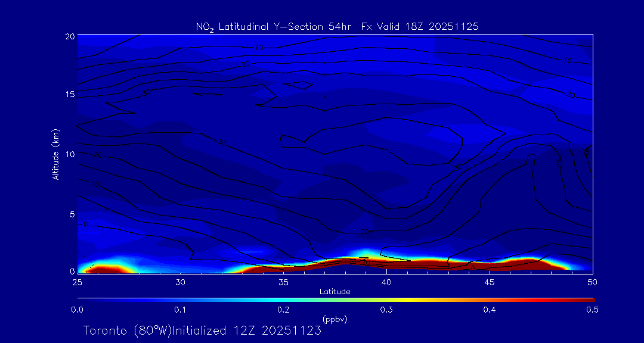Click latitude axis tick label 50
644x343 pixels.
[592, 282]
